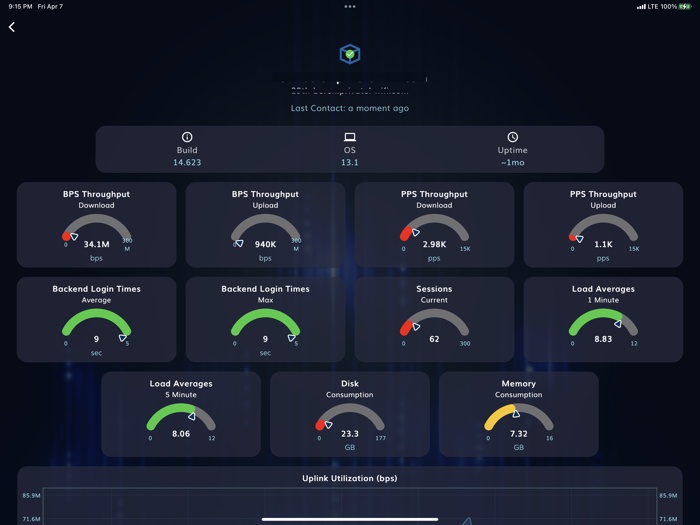Open the Load Averages 5 Minute gauge
700x525 pixels.
pyautogui.click(x=181, y=414)
